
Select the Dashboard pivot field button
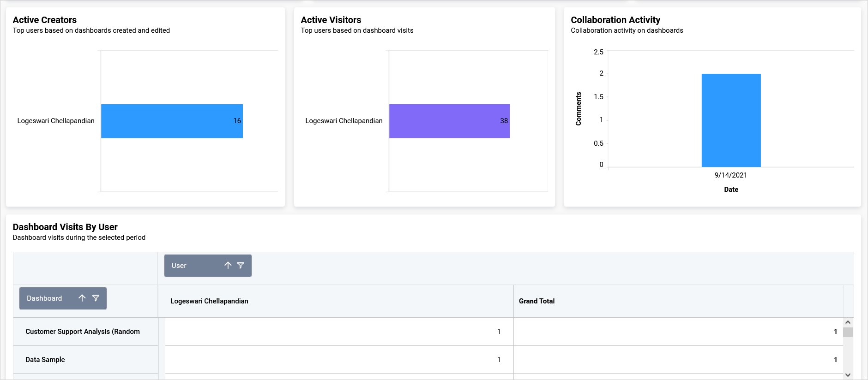tap(63, 298)
